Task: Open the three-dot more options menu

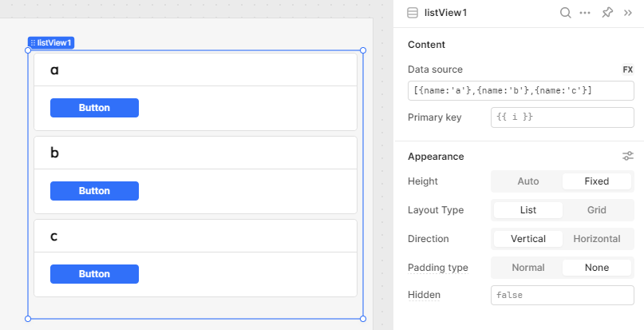Action: coord(585,13)
